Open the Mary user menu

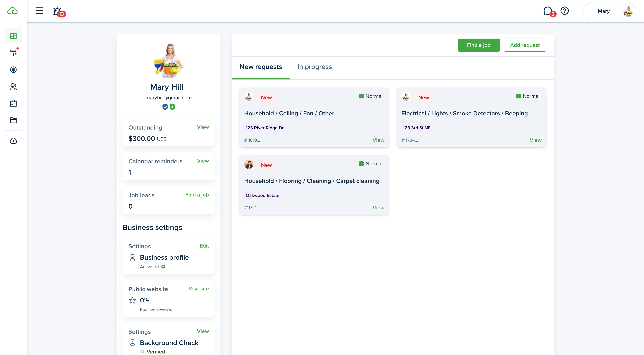(609, 11)
